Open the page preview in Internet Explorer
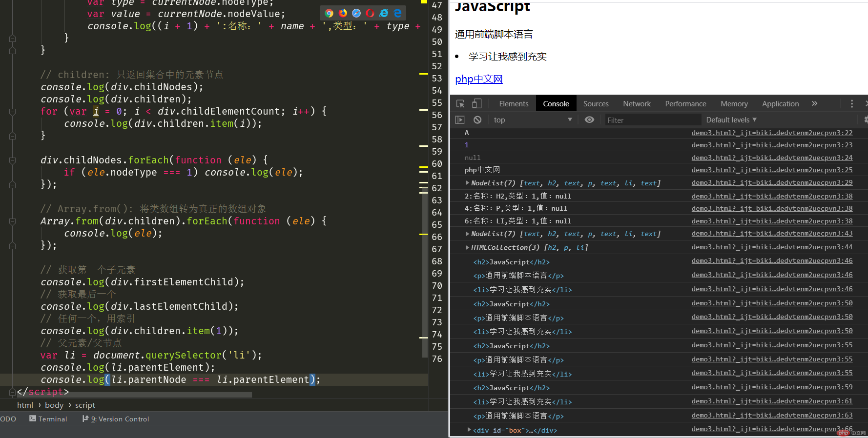Image resolution: width=868 pixels, height=438 pixels. [384, 13]
